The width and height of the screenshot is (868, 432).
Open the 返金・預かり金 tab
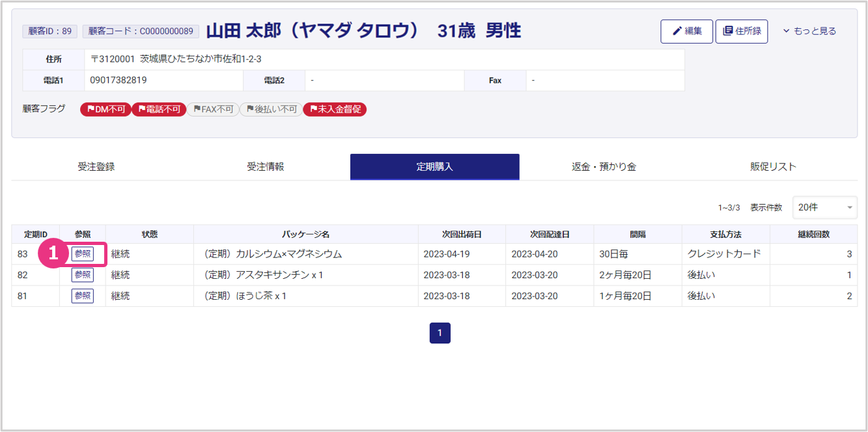coord(604,167)
